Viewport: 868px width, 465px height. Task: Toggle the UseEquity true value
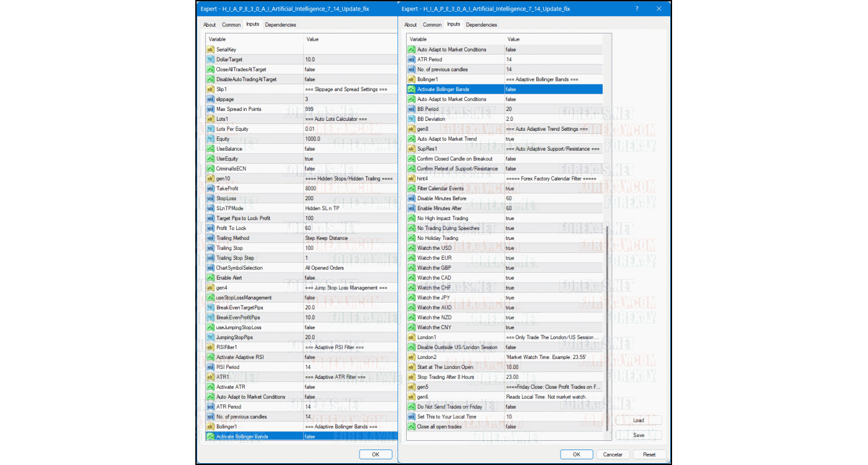pyautogui.click(x=347, y=159)
